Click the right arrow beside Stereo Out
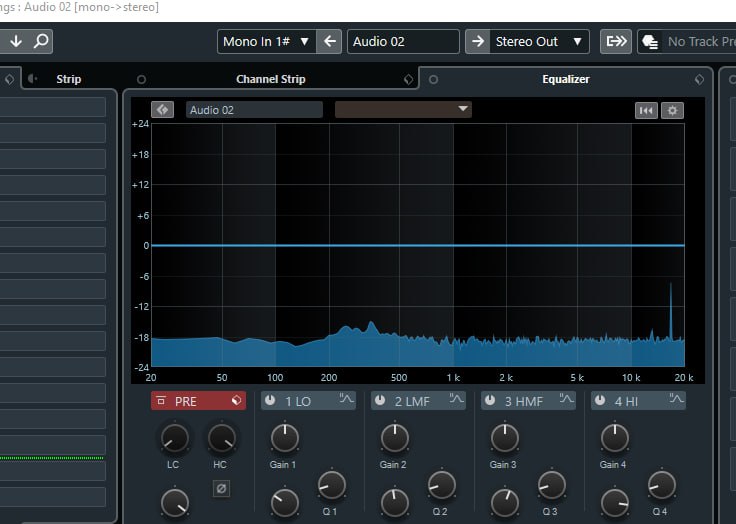 coord(477,41)
